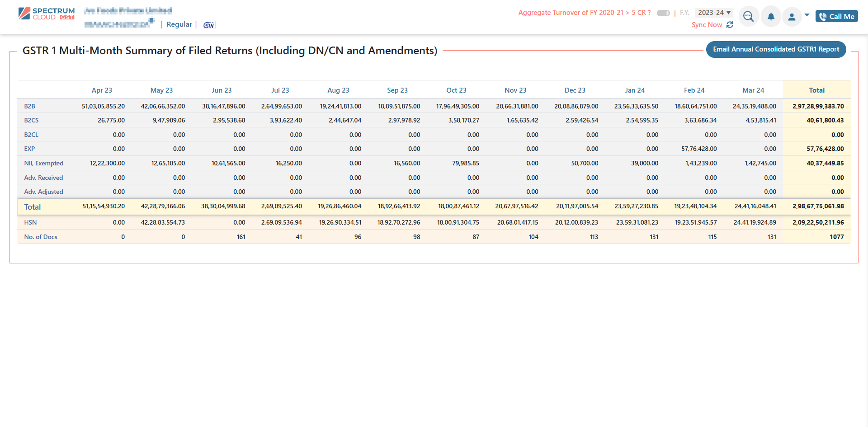This screenshot has height=427, width=868.
Task: Expand the user account dropdown arrow
Action: pos(807,15)
